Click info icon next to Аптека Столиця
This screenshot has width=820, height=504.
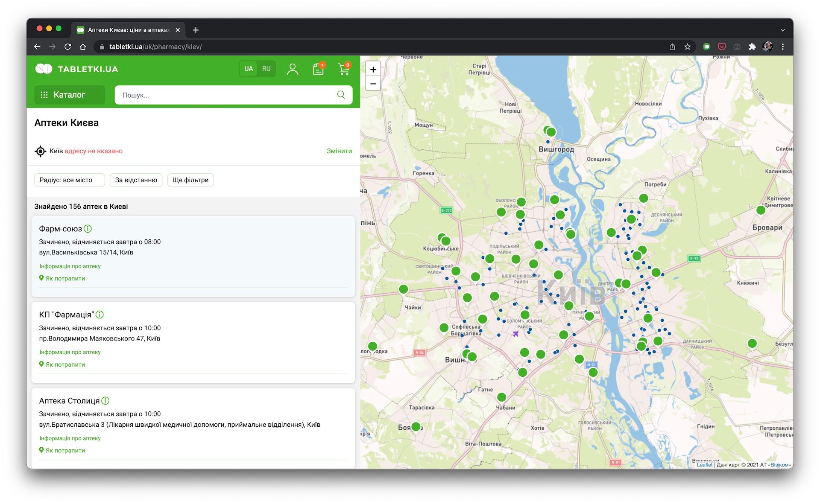tap(105, 401)
